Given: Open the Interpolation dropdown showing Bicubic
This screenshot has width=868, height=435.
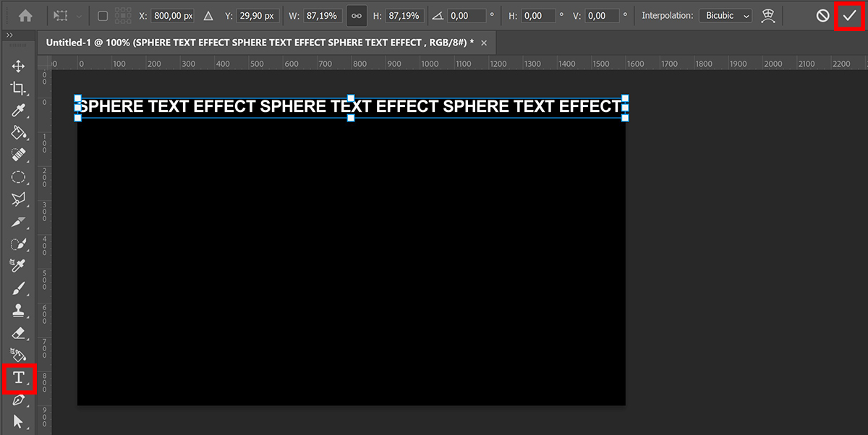Looking at the screenshot, I should tap(725, 14).
